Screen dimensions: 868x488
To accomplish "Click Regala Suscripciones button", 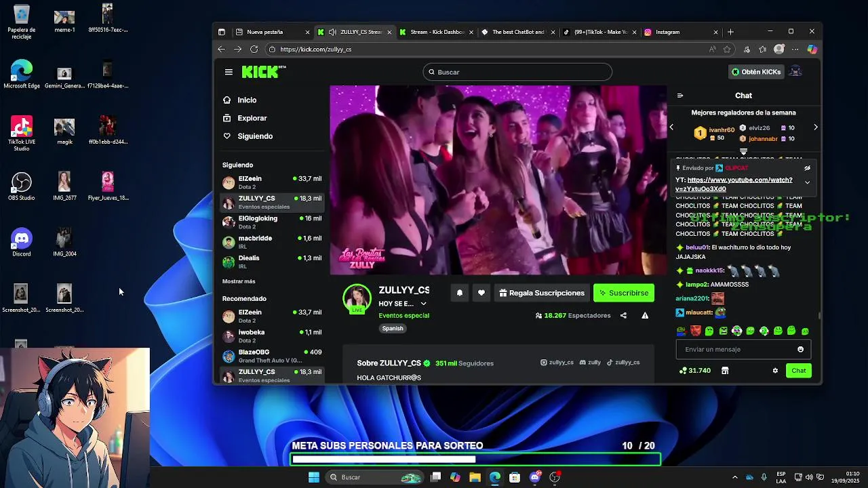I will click(542, 293).
